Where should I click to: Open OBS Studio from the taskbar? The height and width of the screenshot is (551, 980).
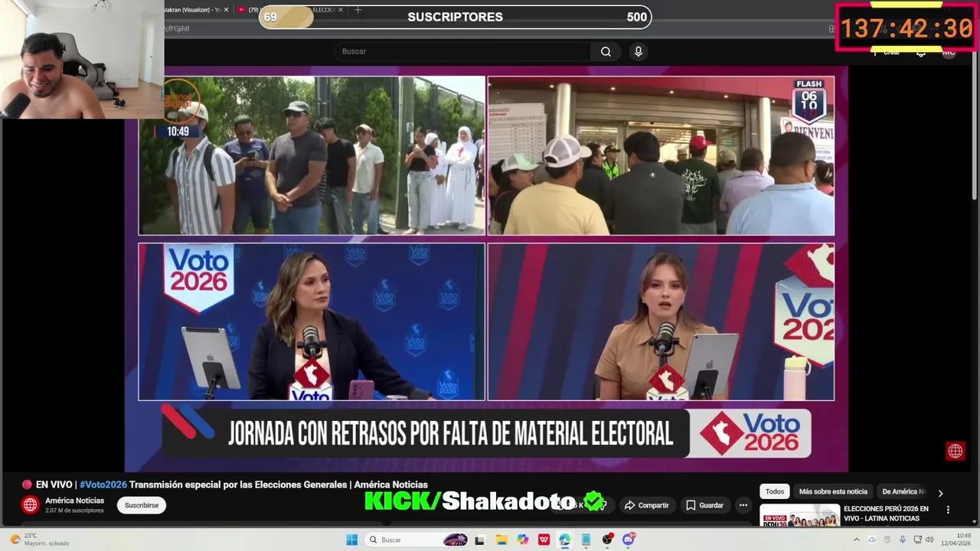pyautogui.click(x=607, y=540)
